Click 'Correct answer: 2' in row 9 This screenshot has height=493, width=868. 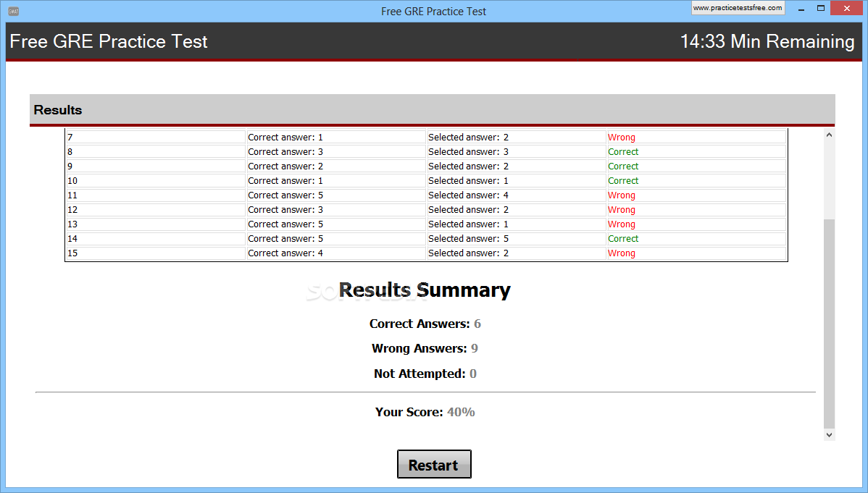[285, 166]
